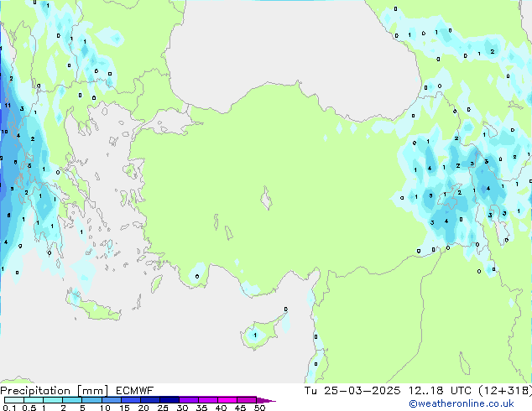
Task: Click the date 'Tu 25-03-2025' text
Action: click(x=352, y=391)
